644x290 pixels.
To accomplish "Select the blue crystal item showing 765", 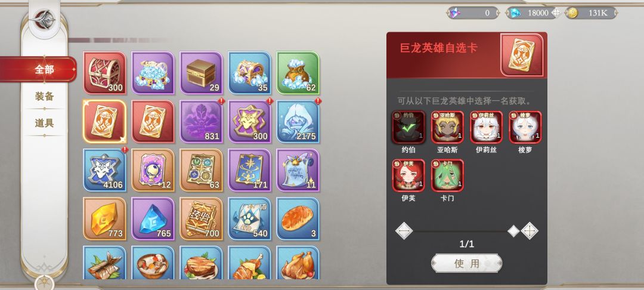I will pos(153,218).
